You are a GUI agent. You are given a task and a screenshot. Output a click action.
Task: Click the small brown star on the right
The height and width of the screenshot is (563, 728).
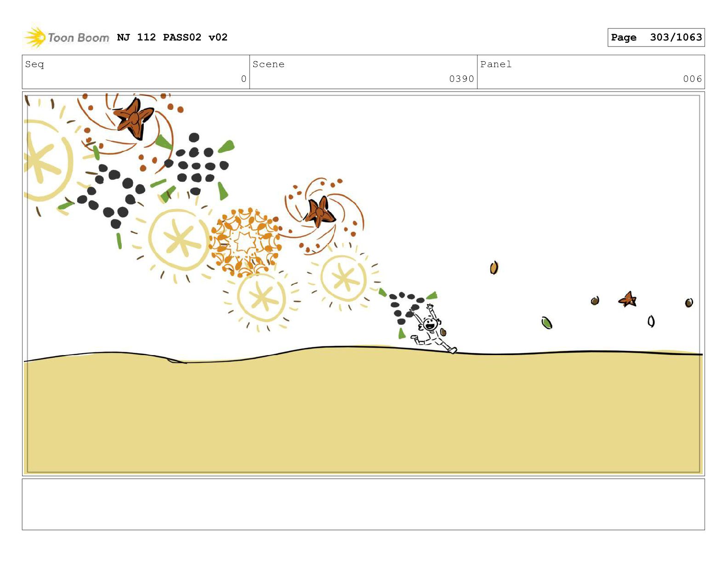pyautogui.click(x=628, y=299)
